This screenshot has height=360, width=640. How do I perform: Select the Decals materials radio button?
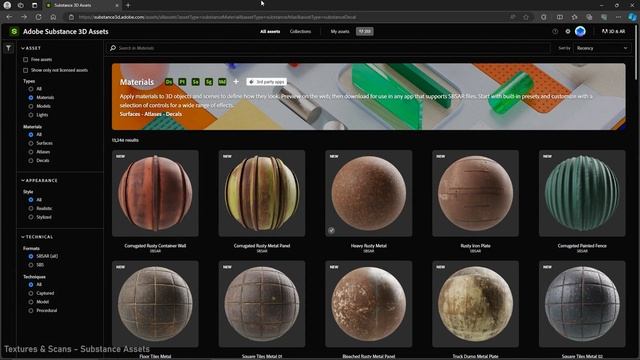pos(31,160)
